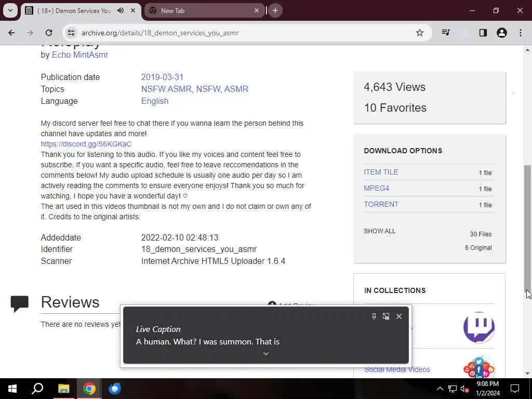Open the muted volume tray icon
The height and width of the screenshot is (399, 532).
pos(465,389)
